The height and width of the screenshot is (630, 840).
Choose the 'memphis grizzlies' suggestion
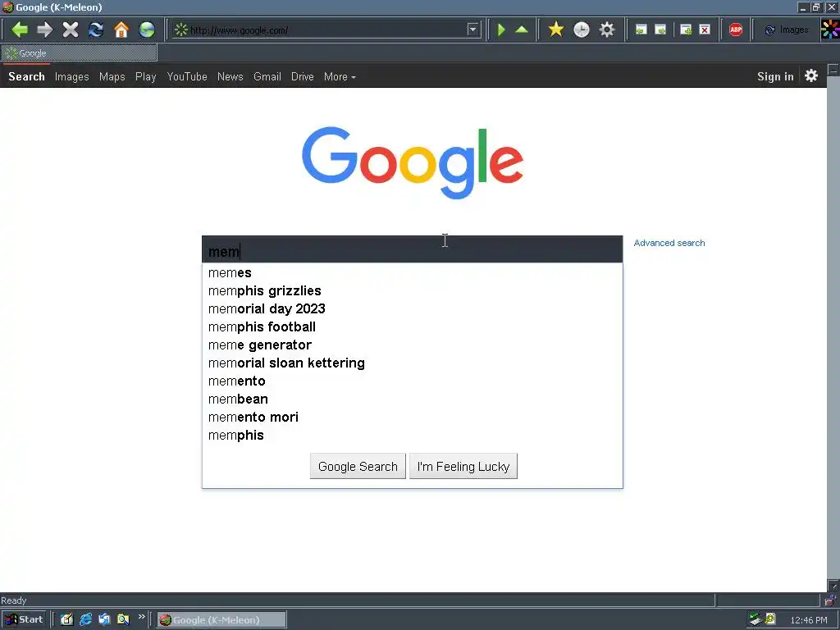coord(412,291)
